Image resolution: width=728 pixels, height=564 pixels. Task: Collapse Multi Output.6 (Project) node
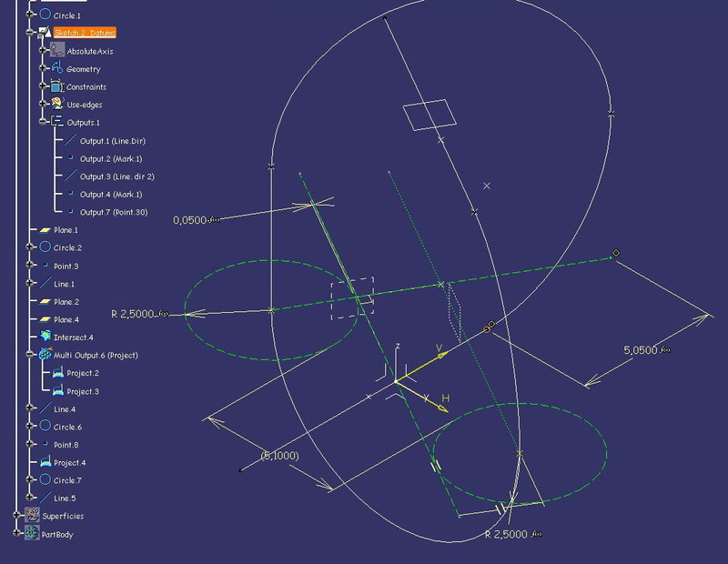tap(30, 355)
